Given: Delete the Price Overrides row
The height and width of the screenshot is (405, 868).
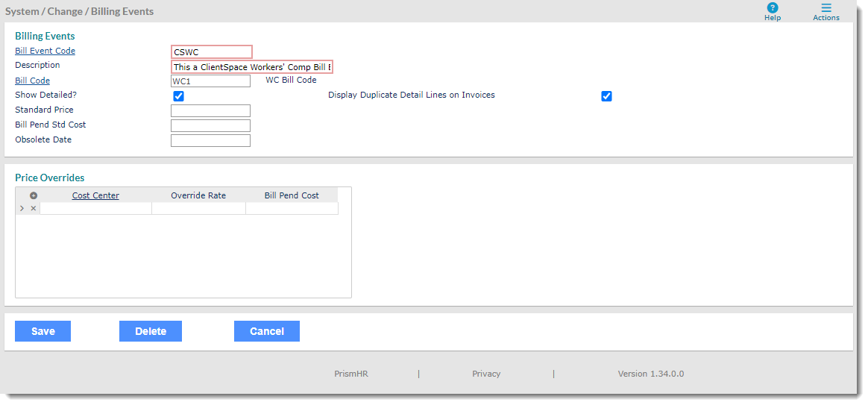Looking at the screenshot, I should [34, 209].
